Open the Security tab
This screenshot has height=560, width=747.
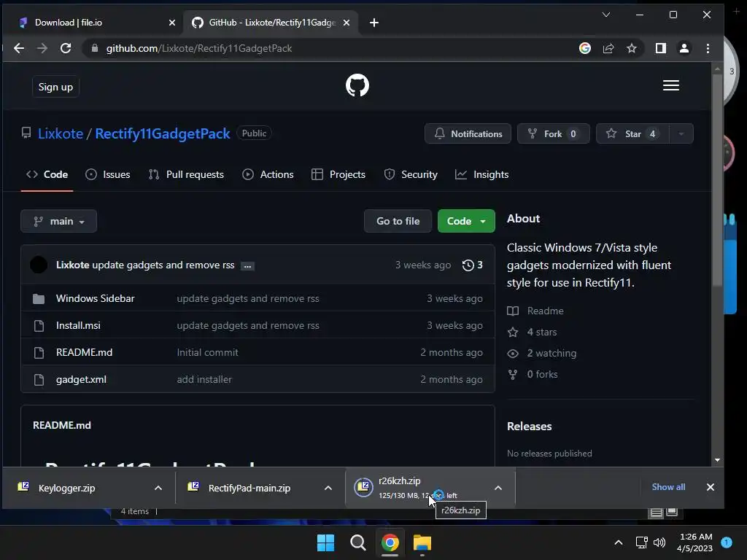411,175
